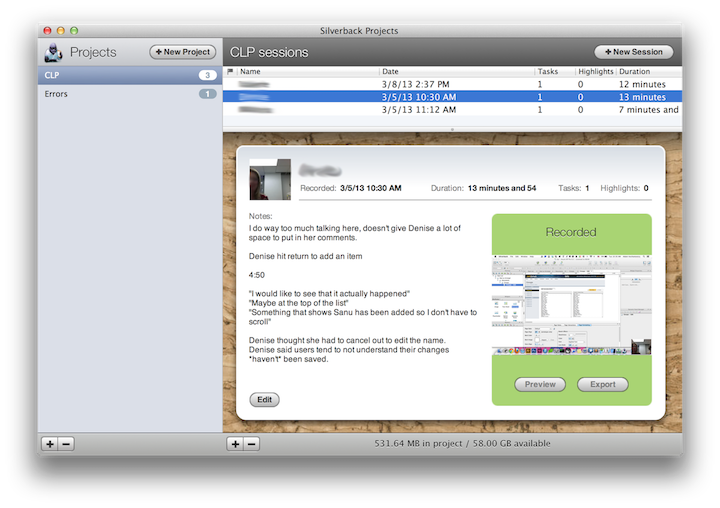Click the 12 minutes duration cell
Screen dimensions: 720x508
click(x=642, y=84)
